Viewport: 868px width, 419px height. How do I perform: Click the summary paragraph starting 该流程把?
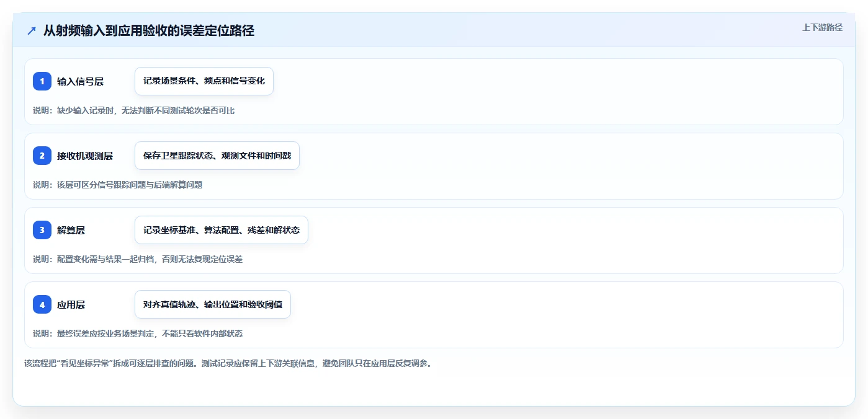[x=228, y=363]
